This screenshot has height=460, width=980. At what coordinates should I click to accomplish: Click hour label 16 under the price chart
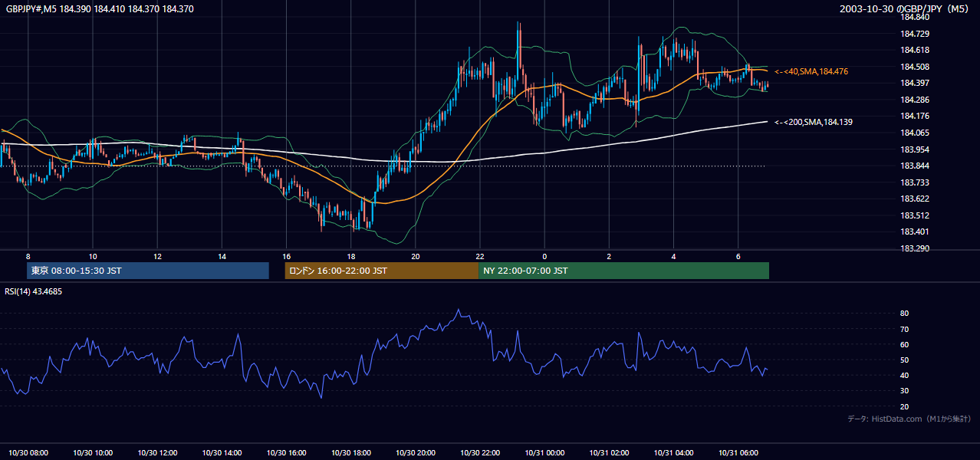tap(286, 255)
